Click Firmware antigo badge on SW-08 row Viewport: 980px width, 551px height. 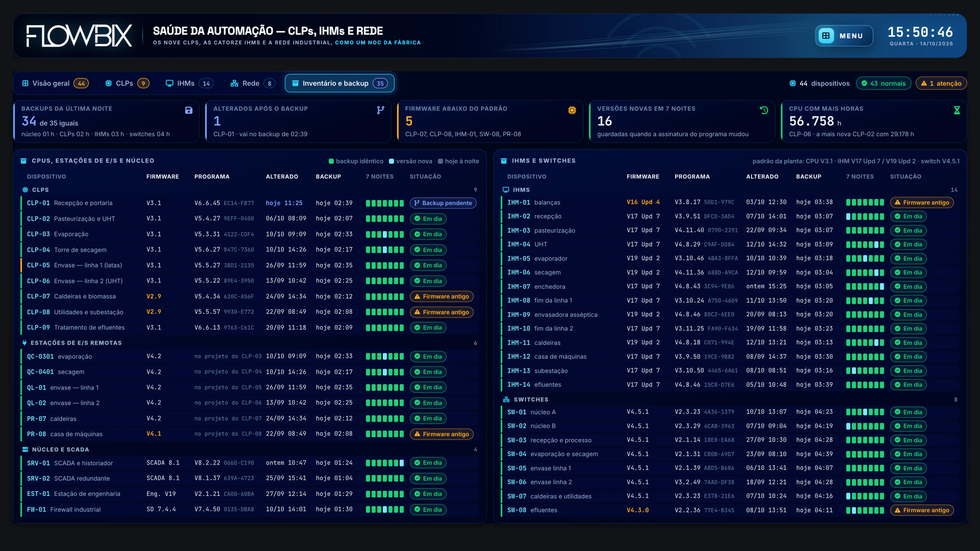pos(922,510)
